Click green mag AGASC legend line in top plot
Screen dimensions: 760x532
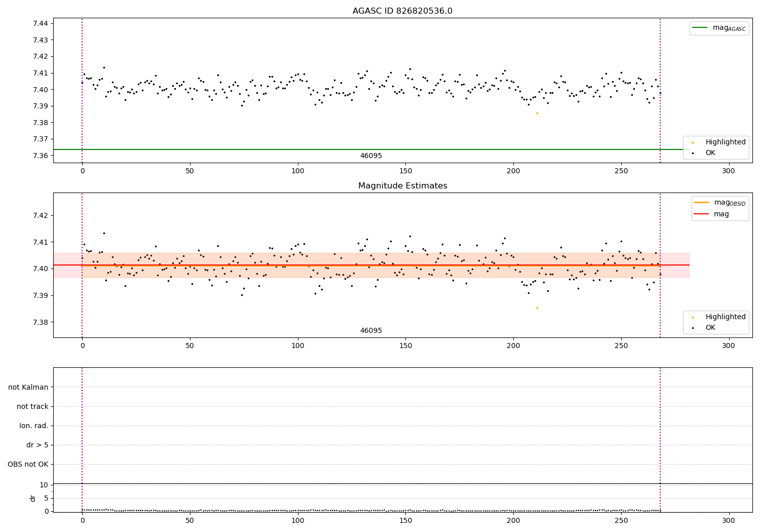700,28
